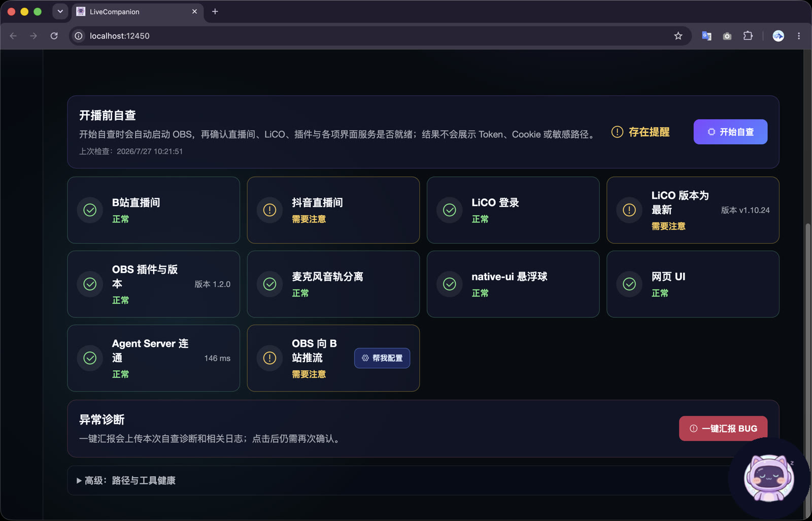Expand 高级：路径与工具健康 section

coord(126,480)
